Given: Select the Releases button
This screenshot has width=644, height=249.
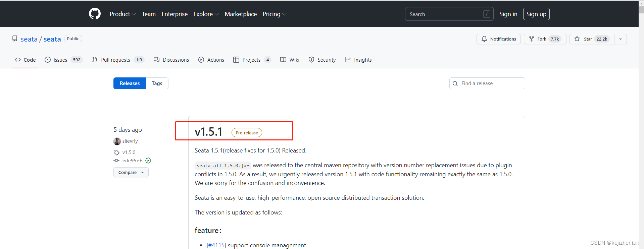Looking at the screenshot, I should (x=130, y=83).
